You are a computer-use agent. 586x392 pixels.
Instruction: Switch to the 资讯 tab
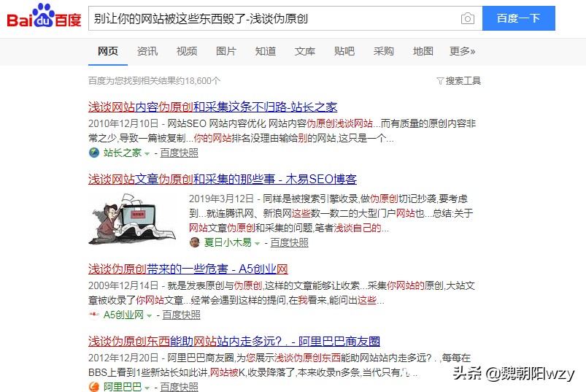point(147,51)
